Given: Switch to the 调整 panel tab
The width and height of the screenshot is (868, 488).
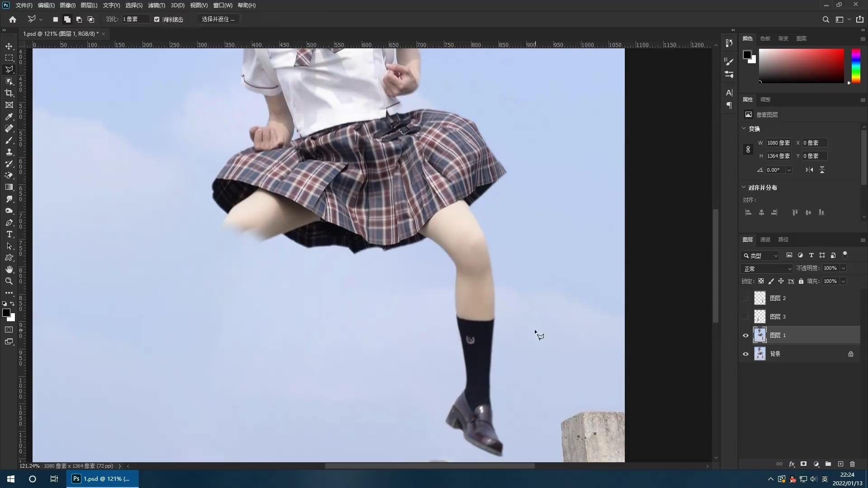Looking at the screenshot, I should pyautogui.click(x=765, y=99).
